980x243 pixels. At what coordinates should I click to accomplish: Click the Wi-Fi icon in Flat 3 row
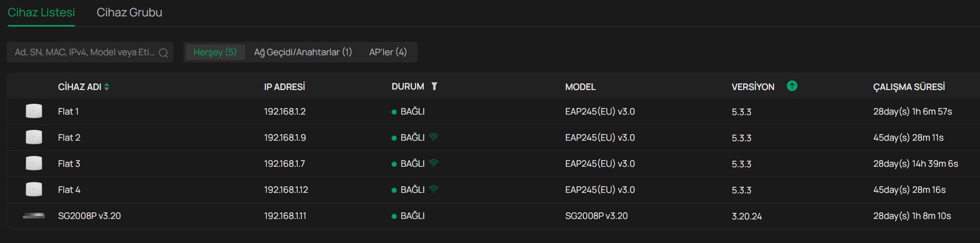(434, 163)
